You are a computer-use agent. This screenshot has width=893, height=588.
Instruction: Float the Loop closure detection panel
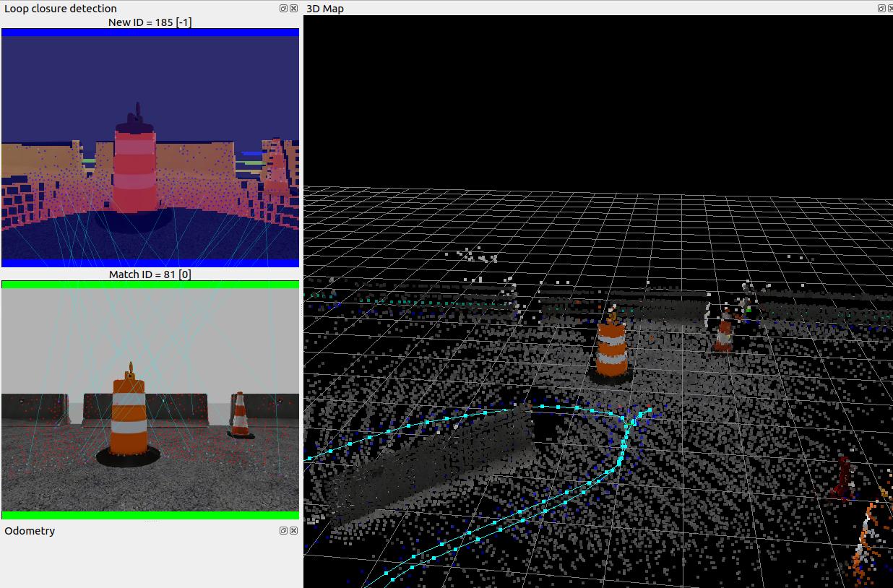point(284,9)
